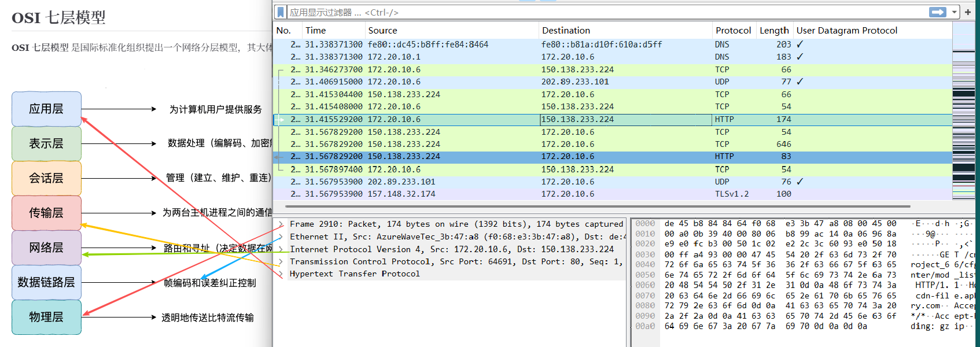Viewport: 980px width, 347px height.
Task: Expand Transmission Control Protocol details
Action: [x=281, y=261]
